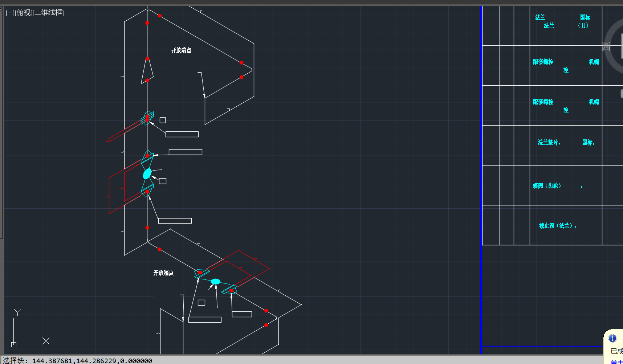Select the upper 开放端点 text label

point(181,50)
